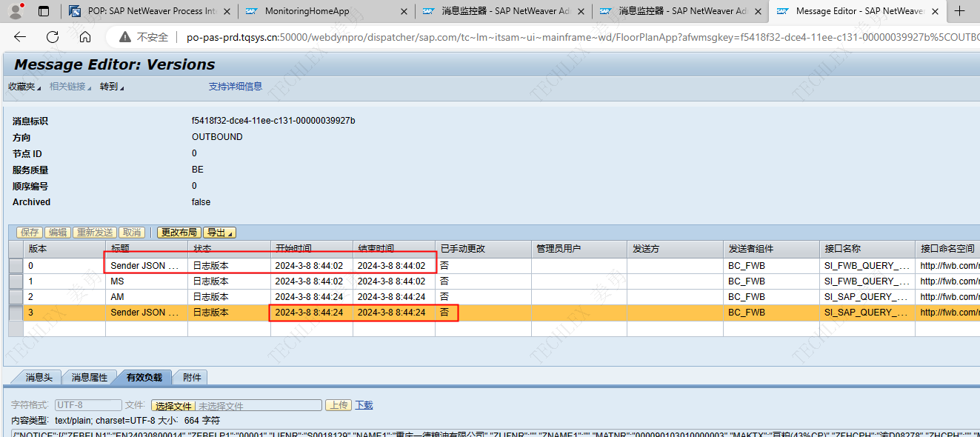Select row selector for version 0
980x437 pixels.
16,265
